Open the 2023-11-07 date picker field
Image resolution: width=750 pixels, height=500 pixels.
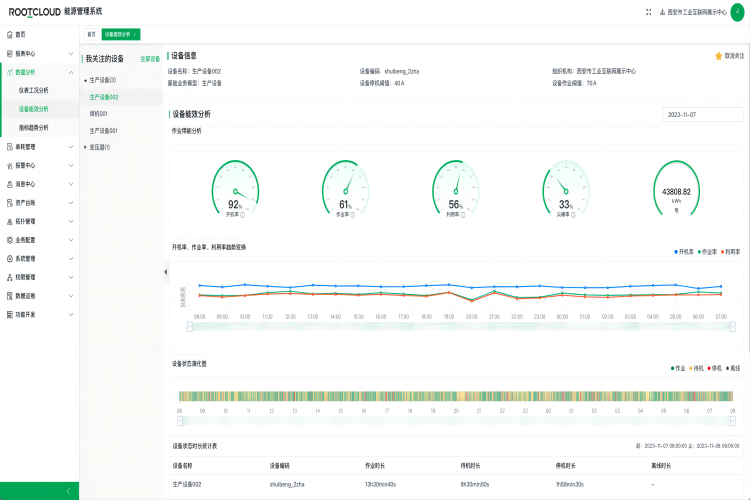click(703, 115)
